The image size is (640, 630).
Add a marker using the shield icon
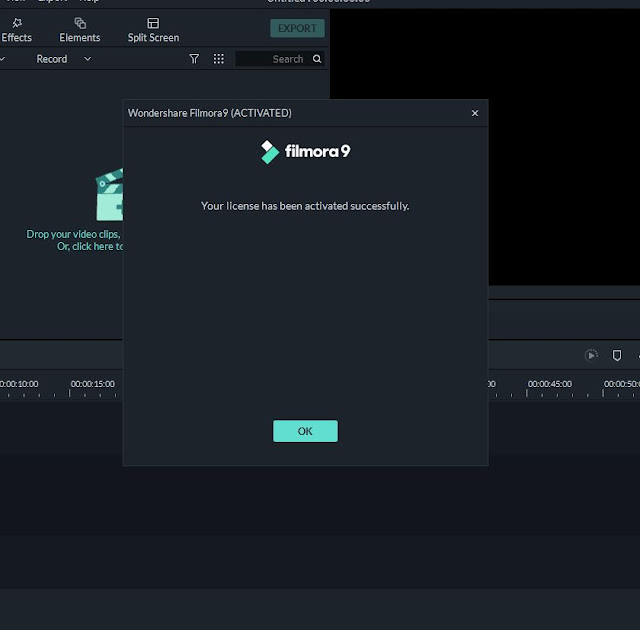[x=617, y=355]
